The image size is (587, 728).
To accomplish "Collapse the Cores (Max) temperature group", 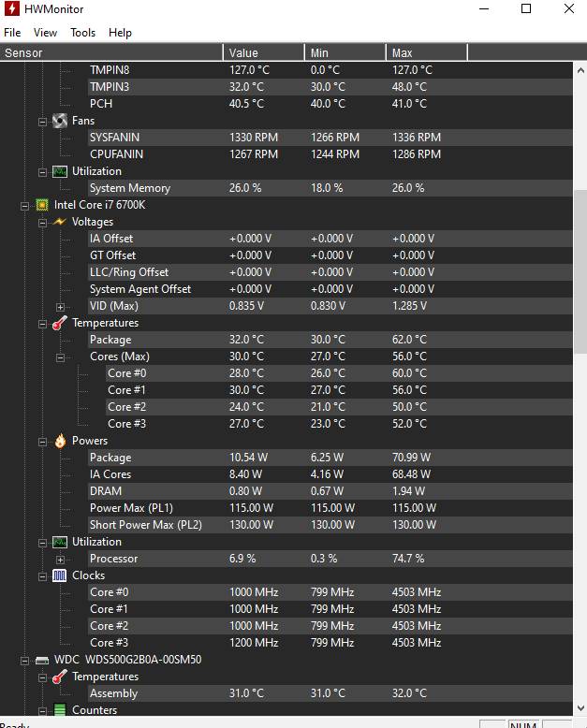I will coord(60,357).
